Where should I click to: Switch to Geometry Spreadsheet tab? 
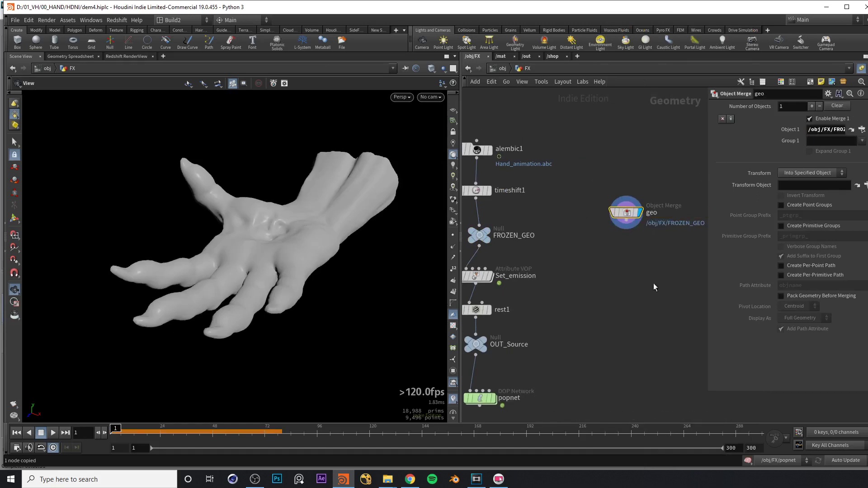(70, 56)
